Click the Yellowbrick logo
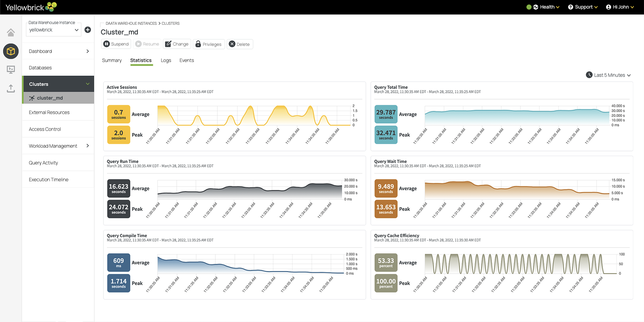The width and height of the screenshot is (644, 322). pos(31,7)
